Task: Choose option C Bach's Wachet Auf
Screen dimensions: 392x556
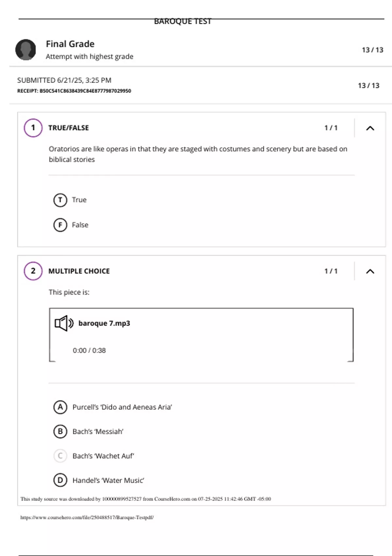Action: click(60, 456)
